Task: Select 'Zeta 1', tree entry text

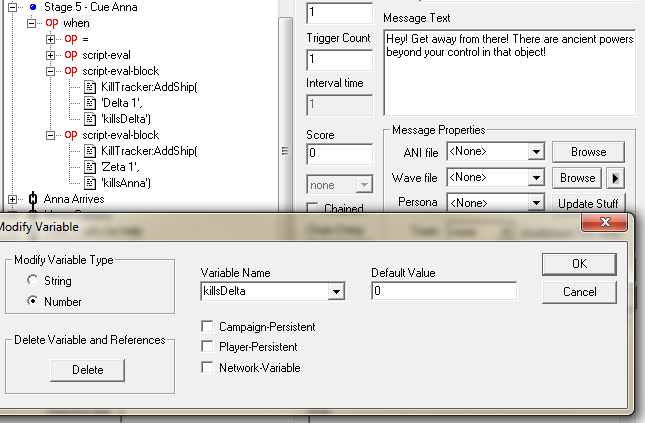Action: [x=120, y=167]
